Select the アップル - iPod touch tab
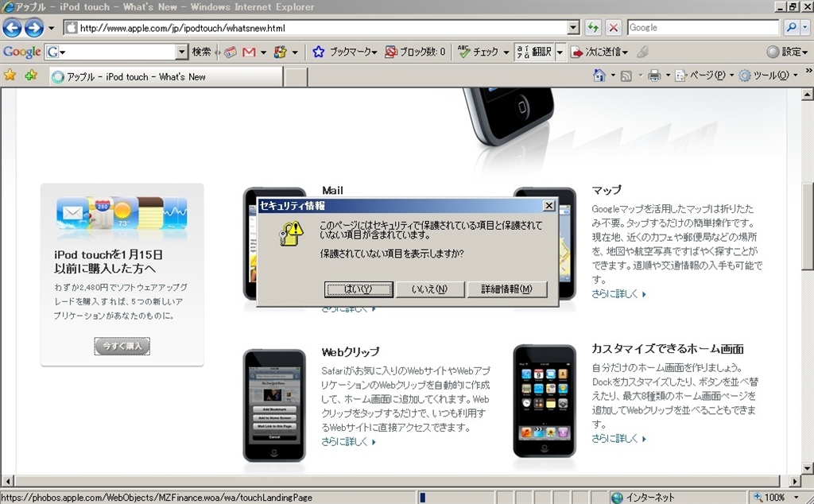The image size is (814, 504). 165,76
